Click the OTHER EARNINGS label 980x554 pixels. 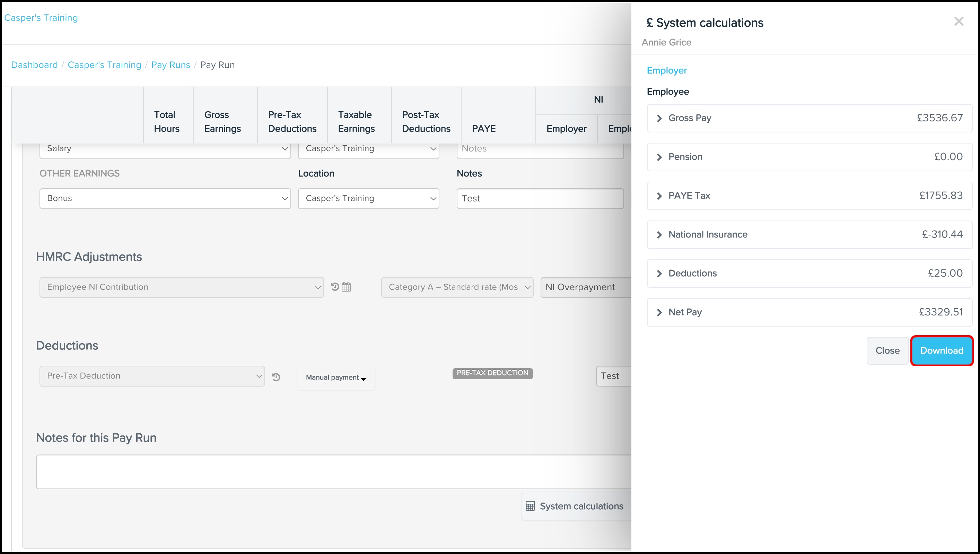click(79, 173)
